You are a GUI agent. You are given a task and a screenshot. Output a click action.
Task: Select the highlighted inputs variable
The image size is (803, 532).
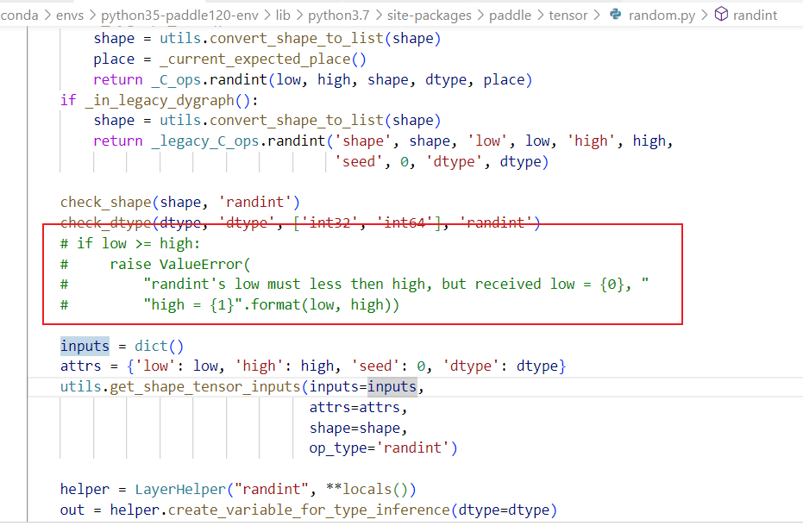coord(84,345)
